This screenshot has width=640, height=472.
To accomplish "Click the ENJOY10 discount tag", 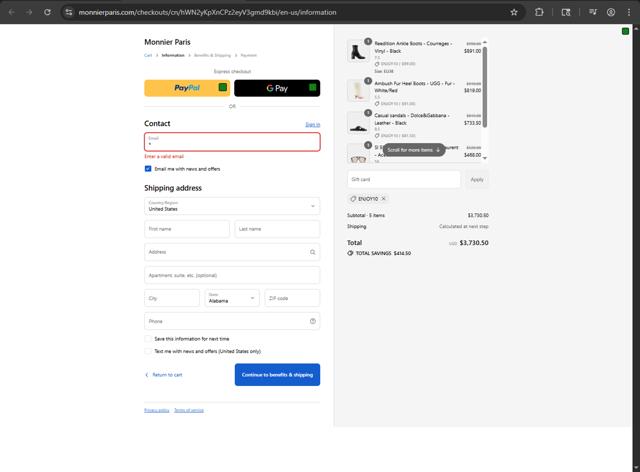I will point(368,199).
